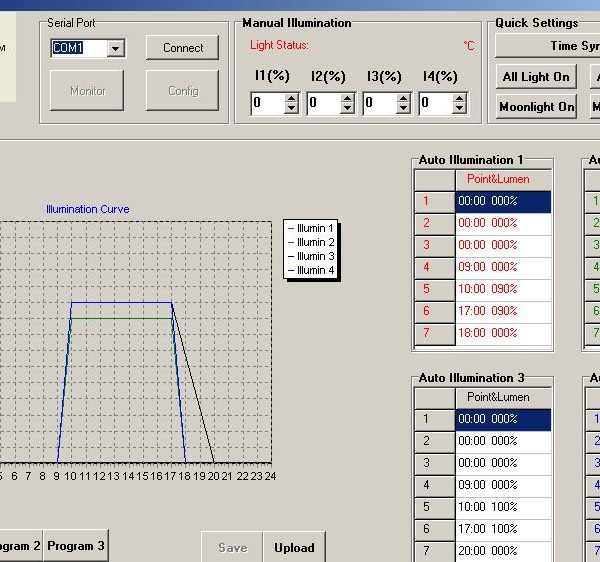
Task: Increase I4(%) value with up arrow
Action: tap(459, 98)
